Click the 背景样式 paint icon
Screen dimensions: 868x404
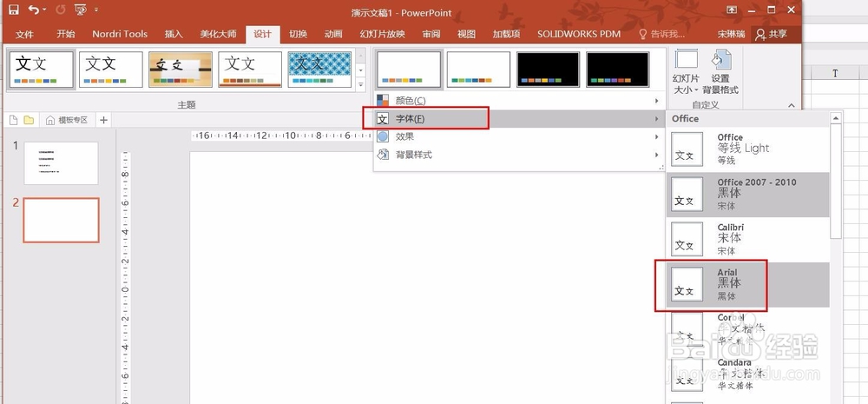pos(383,155)
